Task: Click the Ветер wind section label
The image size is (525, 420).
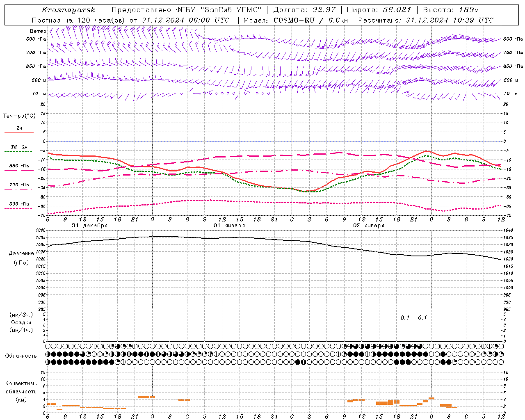Action: pos(38,31)
